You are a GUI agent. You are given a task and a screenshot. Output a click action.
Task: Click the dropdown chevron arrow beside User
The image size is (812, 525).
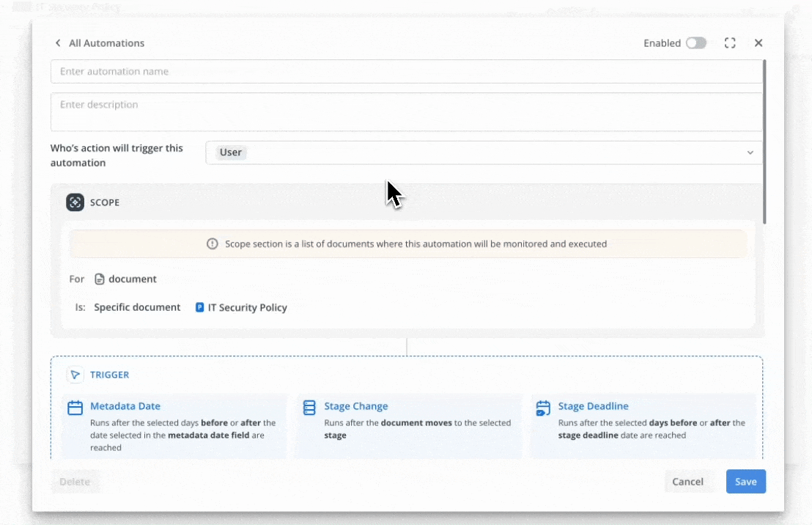point(750,153)
